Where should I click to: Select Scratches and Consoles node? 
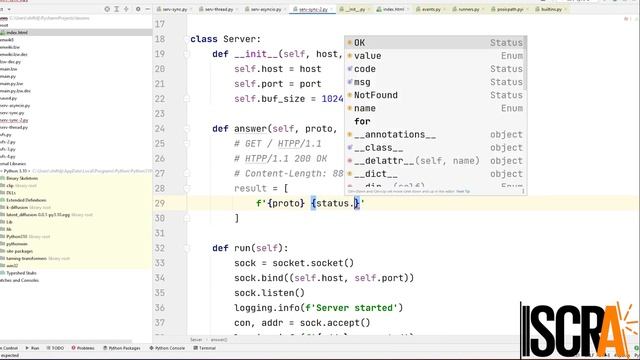[19, 280]
